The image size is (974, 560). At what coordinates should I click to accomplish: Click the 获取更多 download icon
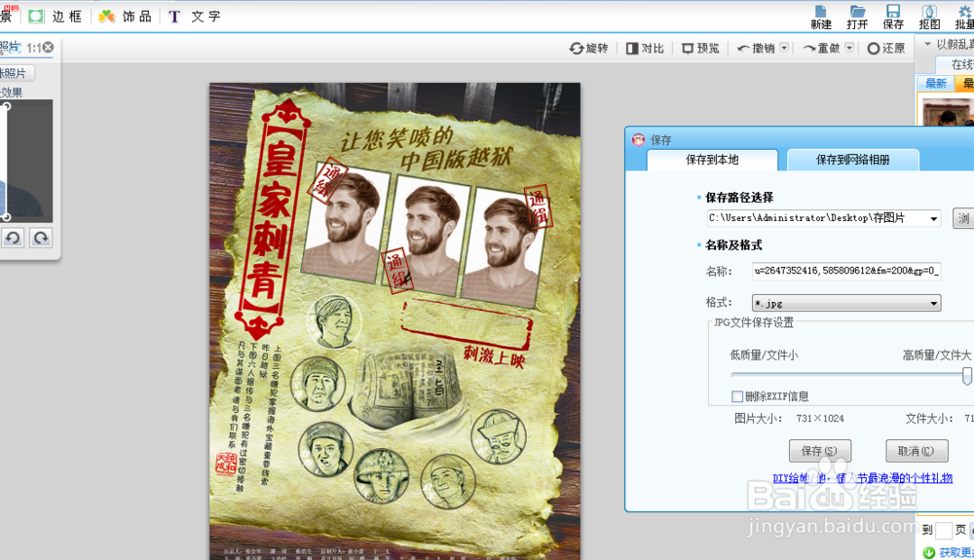point(928,552)
